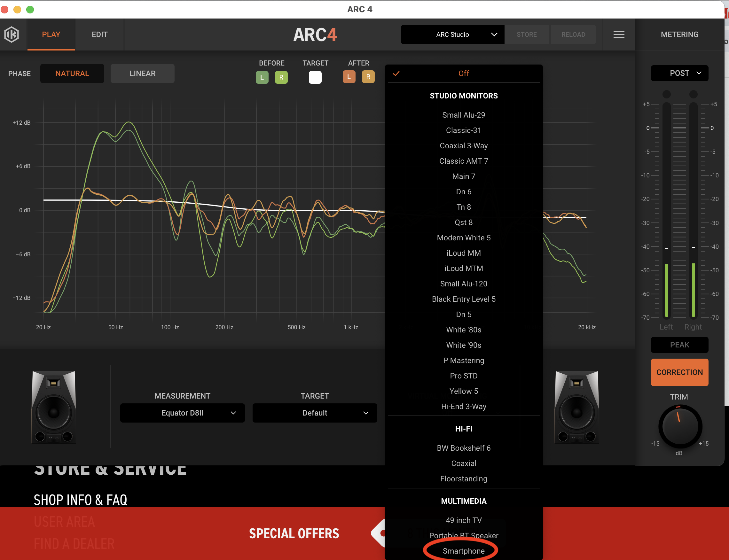Choose Classic-31 monitor

[x=464, y=130]
